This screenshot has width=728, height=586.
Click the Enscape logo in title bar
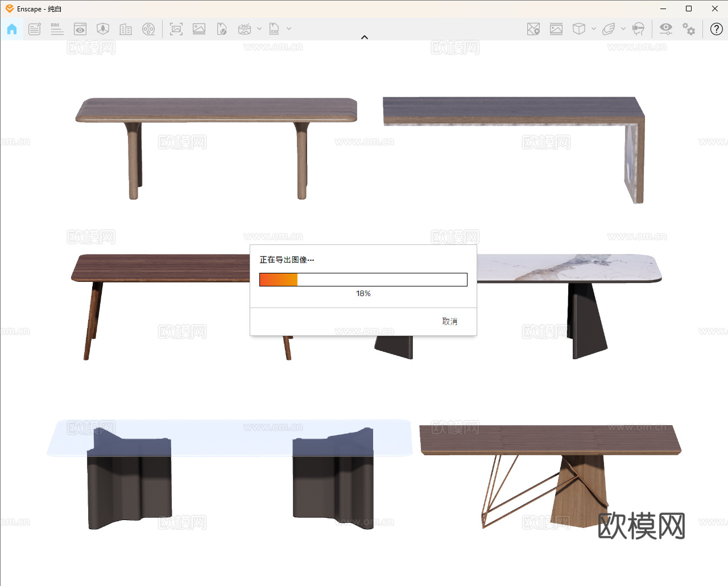click(x=10, y=9)
